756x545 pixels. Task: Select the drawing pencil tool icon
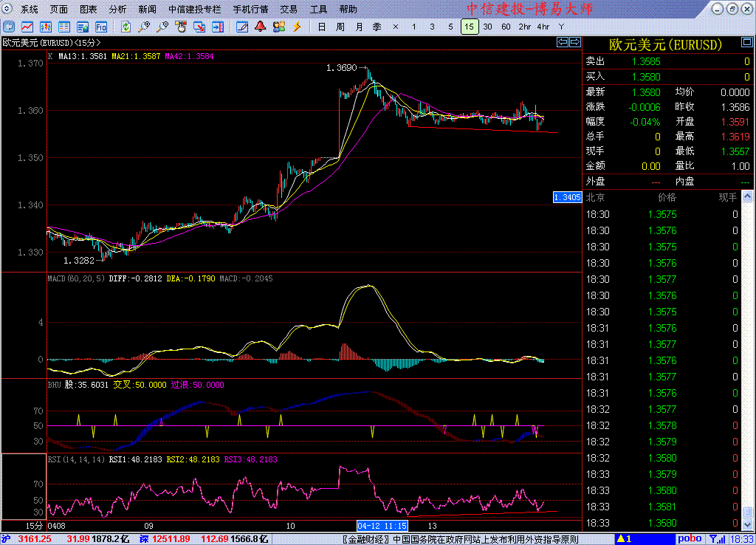click(242, 27)
